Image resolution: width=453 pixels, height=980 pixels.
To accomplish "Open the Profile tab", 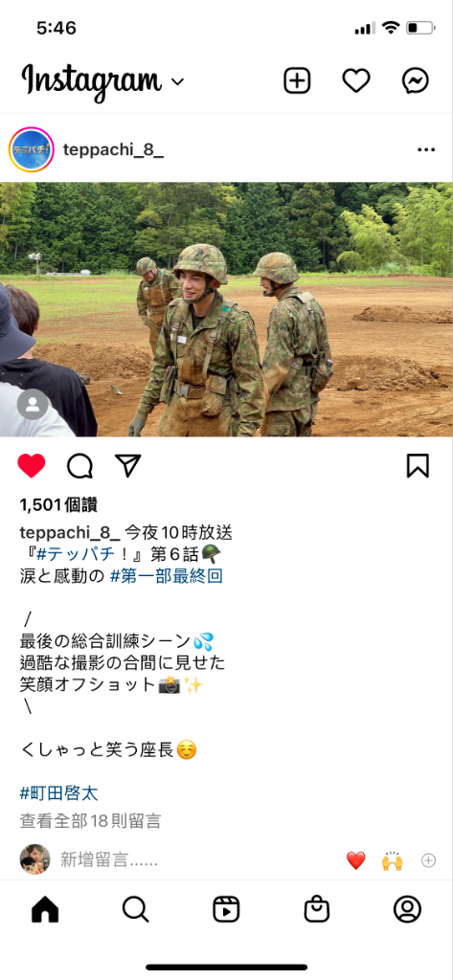I will tap(407, 909).
